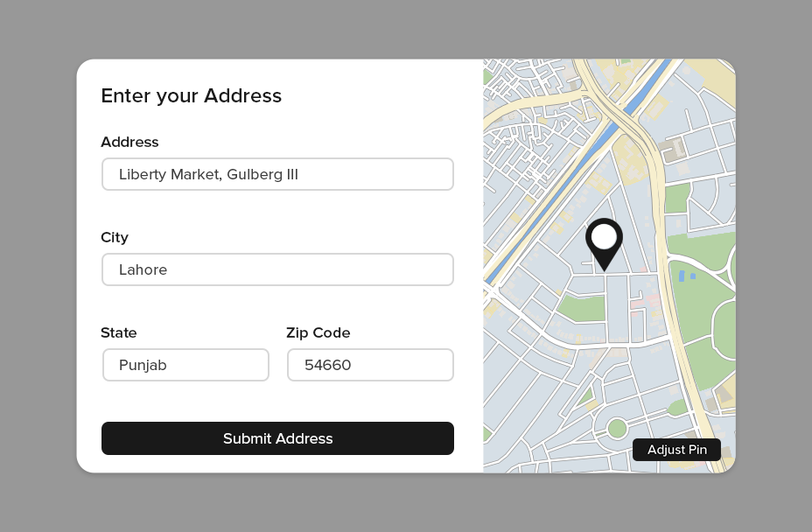Click the State field showing Punjab
Image resolution: width=812 pixels, height=532 pixels.
(185, 365)
